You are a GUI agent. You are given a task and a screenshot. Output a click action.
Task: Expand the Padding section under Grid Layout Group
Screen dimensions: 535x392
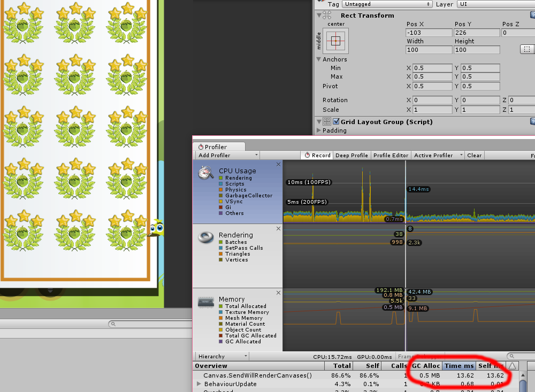point(319,130)
